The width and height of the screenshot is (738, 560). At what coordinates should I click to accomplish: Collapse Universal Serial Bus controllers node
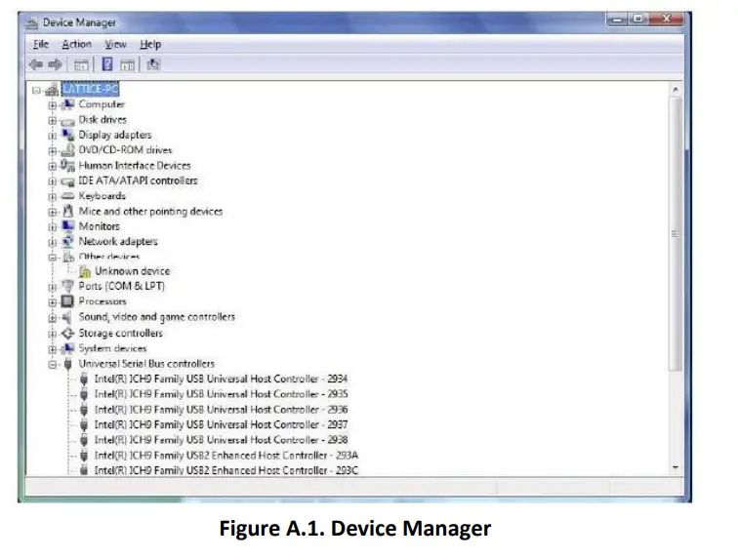(x=53, y=365)
